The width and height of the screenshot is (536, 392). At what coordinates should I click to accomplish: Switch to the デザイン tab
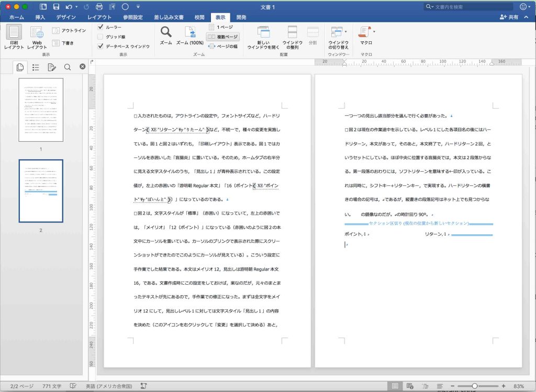click(66, 17)
